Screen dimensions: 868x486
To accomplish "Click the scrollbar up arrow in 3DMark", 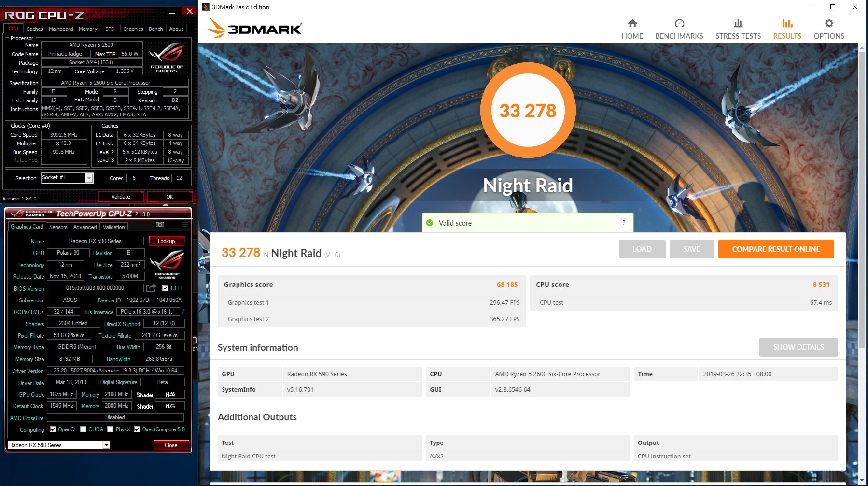I will (x=862, y=47).
